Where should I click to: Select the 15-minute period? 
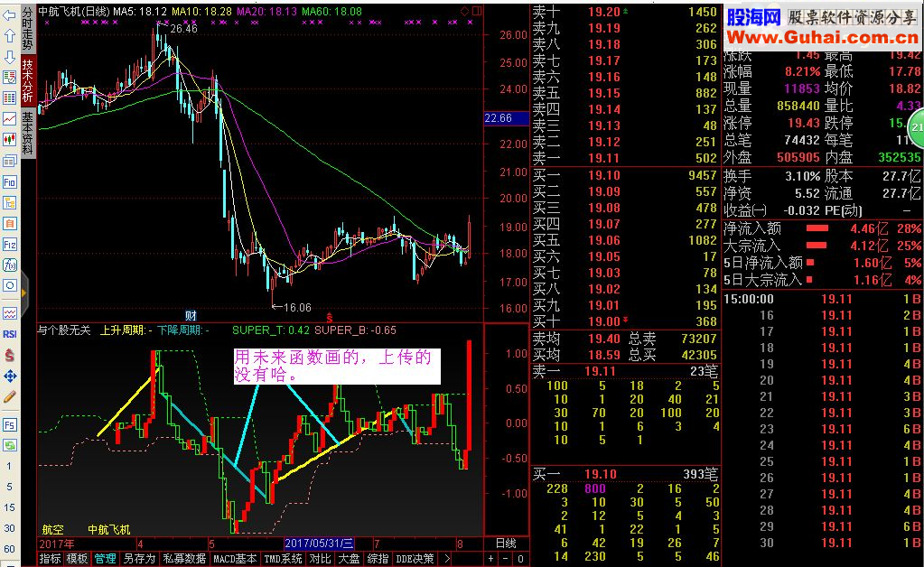(9, 507)
